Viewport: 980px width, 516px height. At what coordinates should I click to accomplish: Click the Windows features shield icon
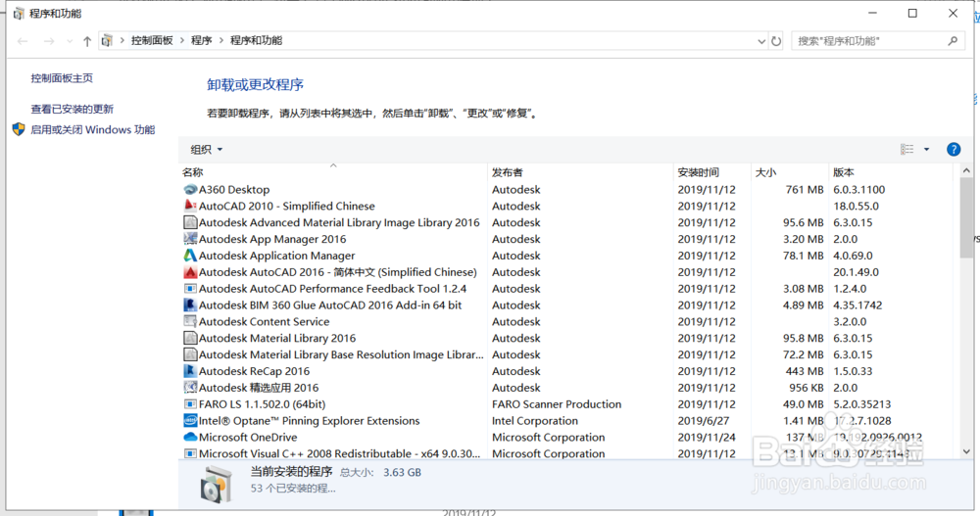point(19,129)
